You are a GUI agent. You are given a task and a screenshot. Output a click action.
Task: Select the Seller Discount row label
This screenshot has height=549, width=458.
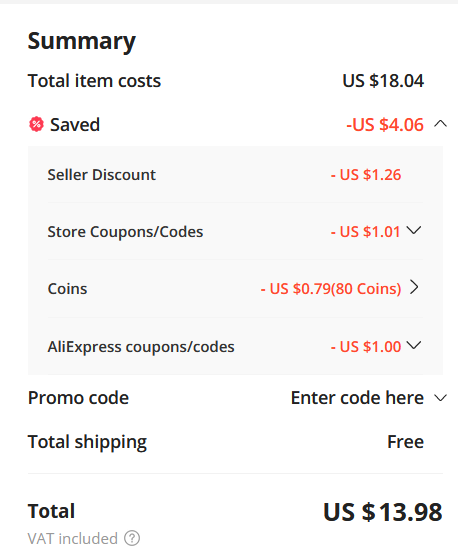[x=102, y=175]
